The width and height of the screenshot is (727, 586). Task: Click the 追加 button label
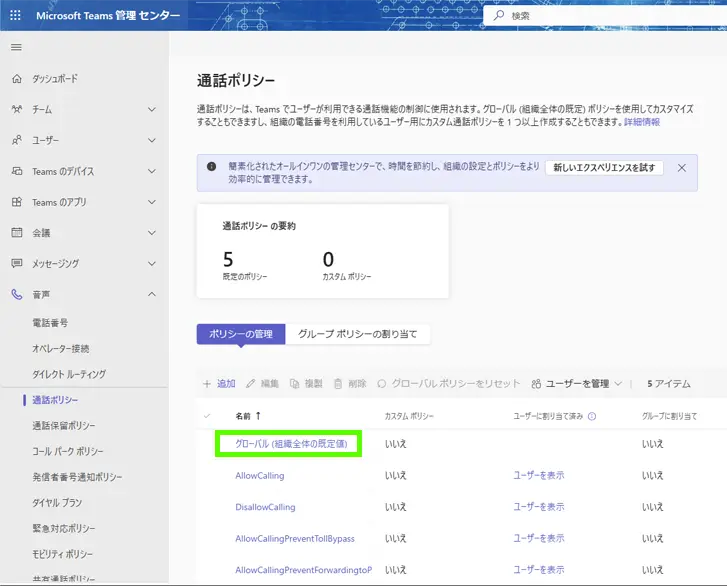pyautogui.click(x=226, y=383)
